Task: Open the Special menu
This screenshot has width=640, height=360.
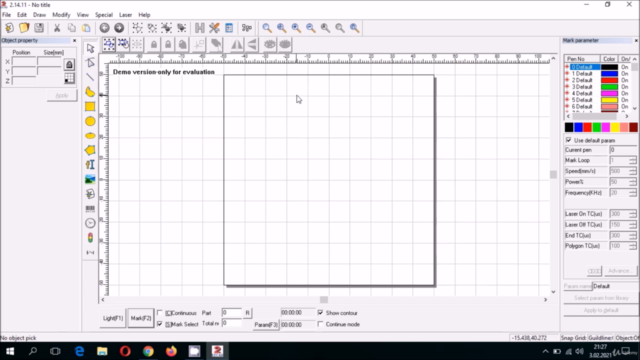Action: pyautogui.click(x=104, y=15)
